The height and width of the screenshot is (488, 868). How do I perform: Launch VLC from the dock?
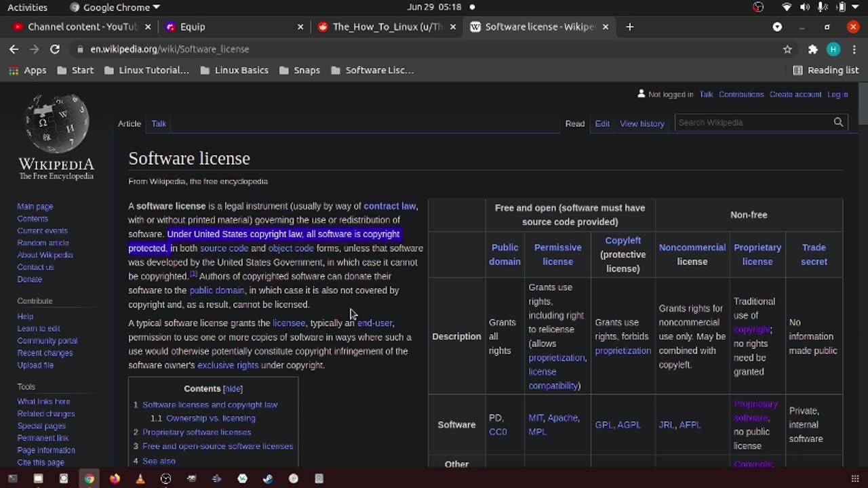click(140, 479)
